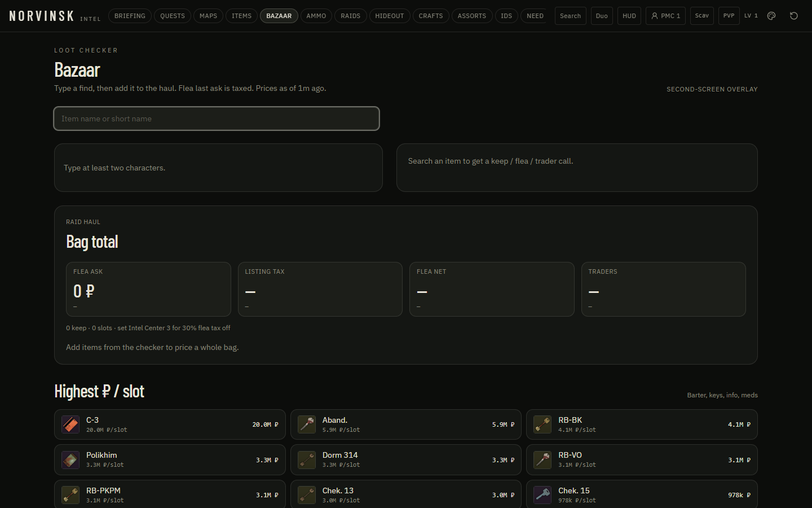Switch to the Maps tab
812x508 pixels.
[208, 16]
